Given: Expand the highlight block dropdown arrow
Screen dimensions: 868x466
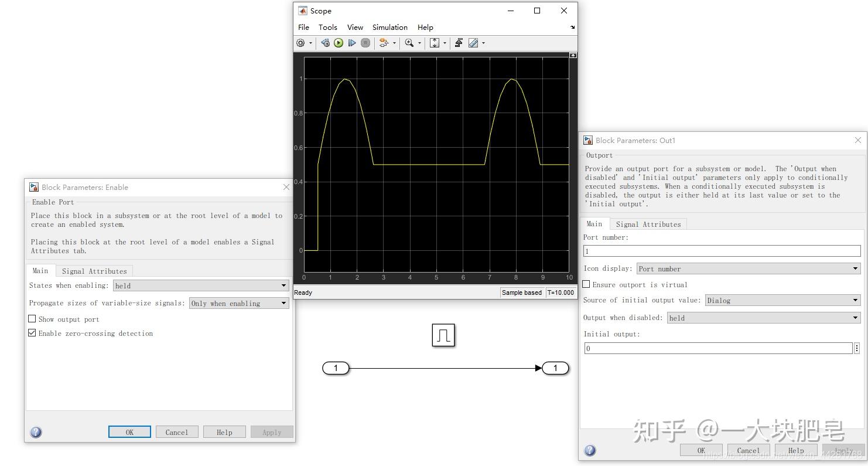Looking at the screenshot, I should (394, 43).
